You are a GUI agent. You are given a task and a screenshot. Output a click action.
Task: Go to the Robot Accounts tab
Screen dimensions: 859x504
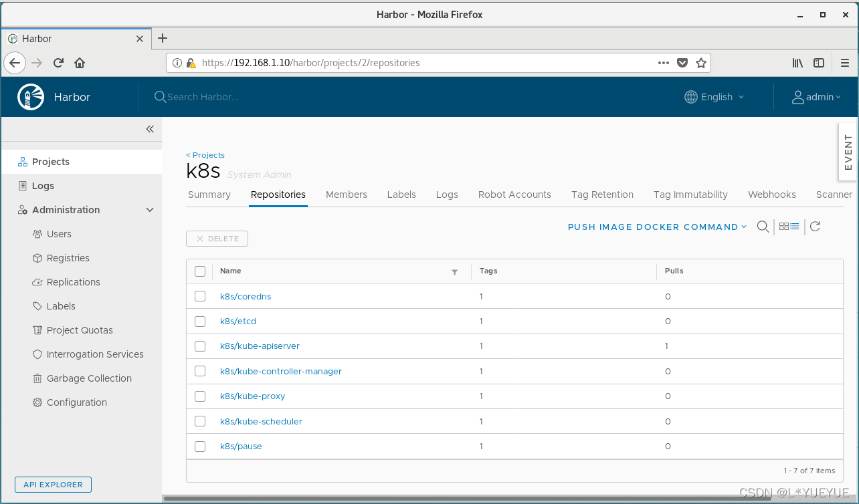[x=514, y=195]
